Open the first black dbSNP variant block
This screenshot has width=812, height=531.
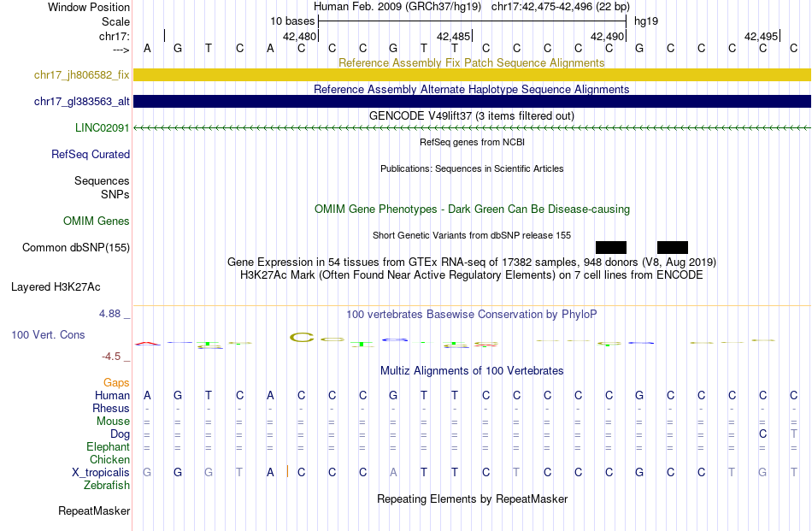coord(611,247)
